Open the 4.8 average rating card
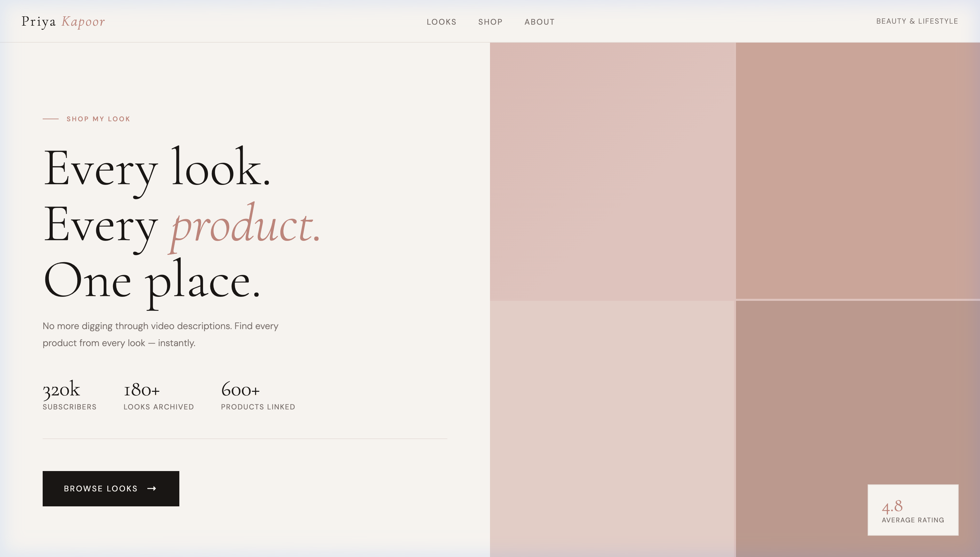This screenshot has width=980, height=557. (913, 510)
